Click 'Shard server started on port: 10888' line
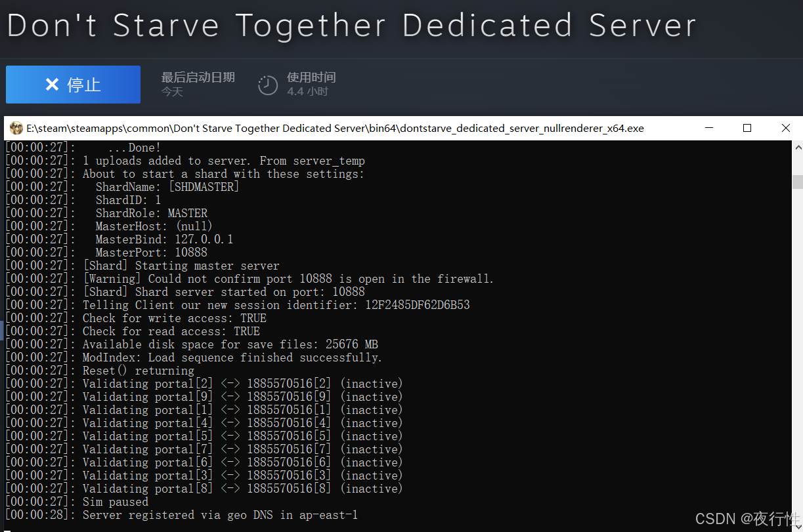The image size is (803, 532). [184, 292]
